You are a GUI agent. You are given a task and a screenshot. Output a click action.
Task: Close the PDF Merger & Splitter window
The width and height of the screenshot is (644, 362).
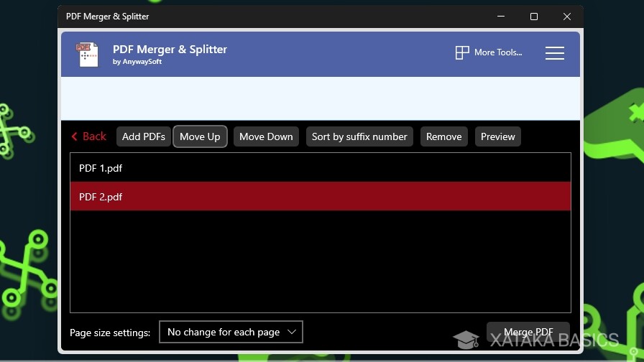point(567,17)
